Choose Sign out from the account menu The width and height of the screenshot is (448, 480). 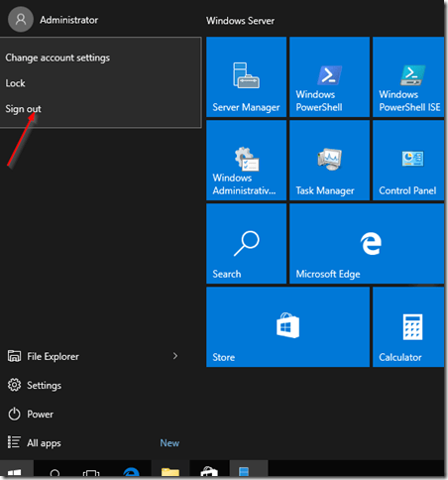tap(23, 109)
